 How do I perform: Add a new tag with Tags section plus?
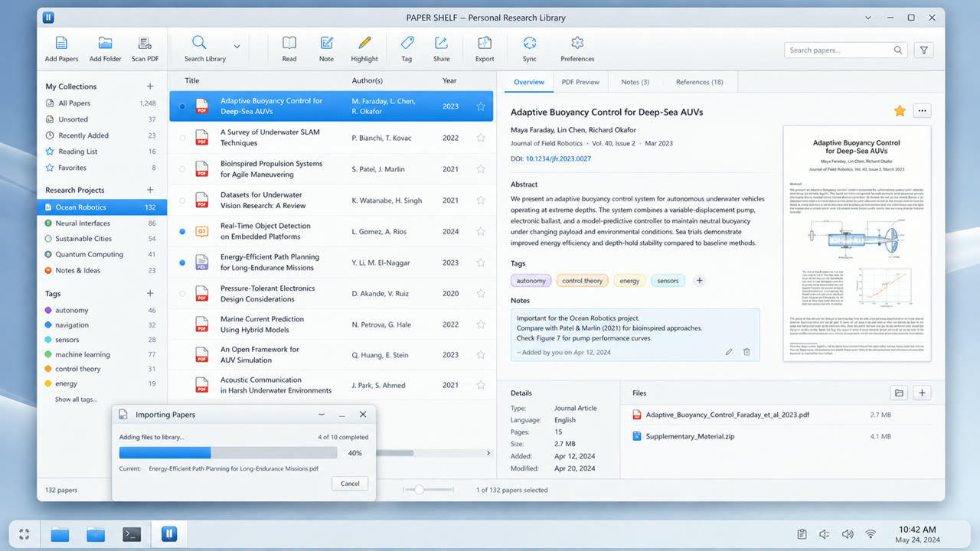[150, 293]
